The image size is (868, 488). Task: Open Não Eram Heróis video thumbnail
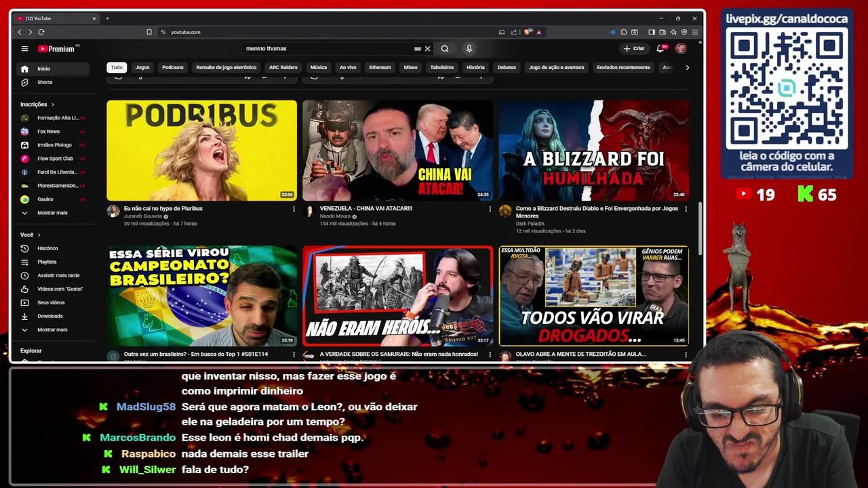[x=397, y=296]
